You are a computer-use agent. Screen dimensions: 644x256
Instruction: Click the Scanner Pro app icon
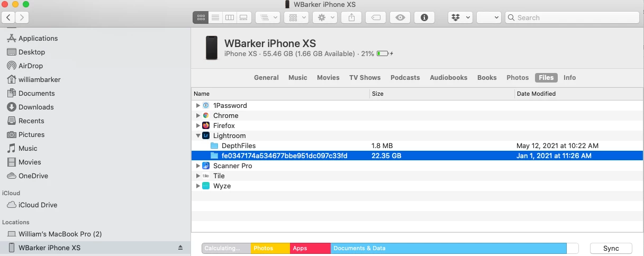point(206,166)
